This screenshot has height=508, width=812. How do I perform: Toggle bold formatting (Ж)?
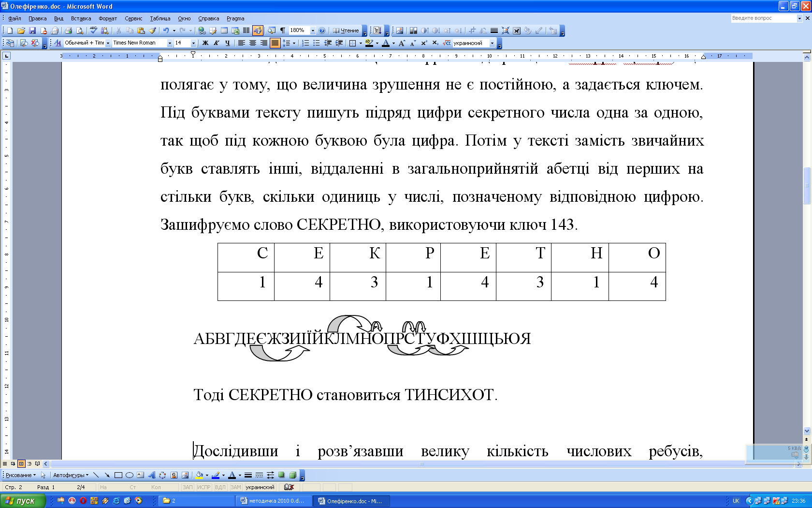point(205,43)
